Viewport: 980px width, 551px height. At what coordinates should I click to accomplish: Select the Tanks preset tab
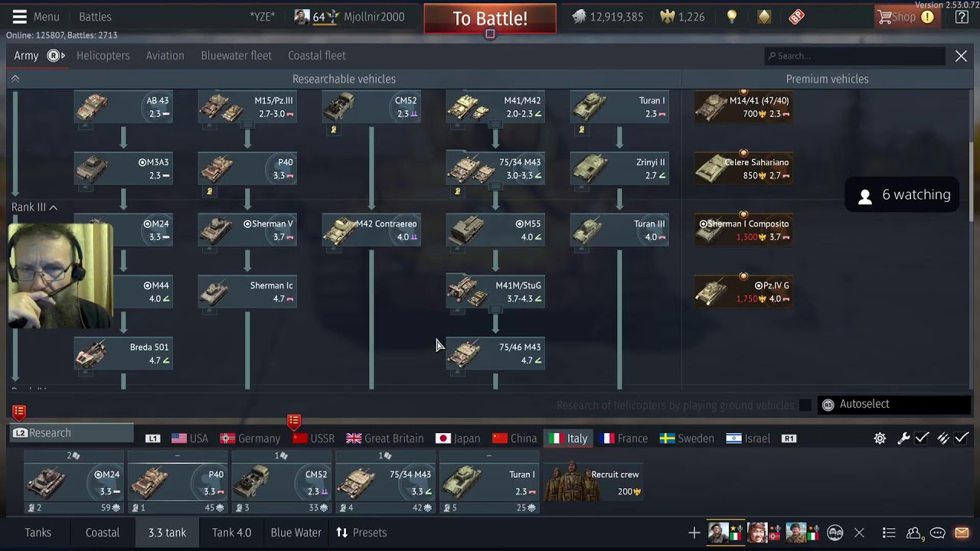pos(38,533)
